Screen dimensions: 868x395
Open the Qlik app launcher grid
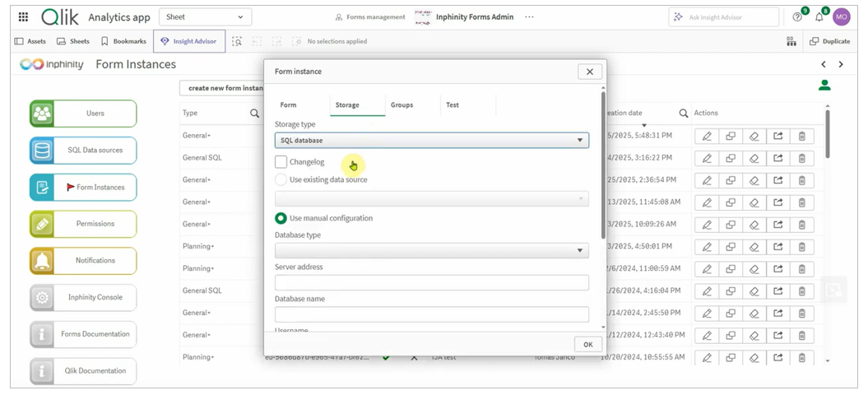coord(23,17)
